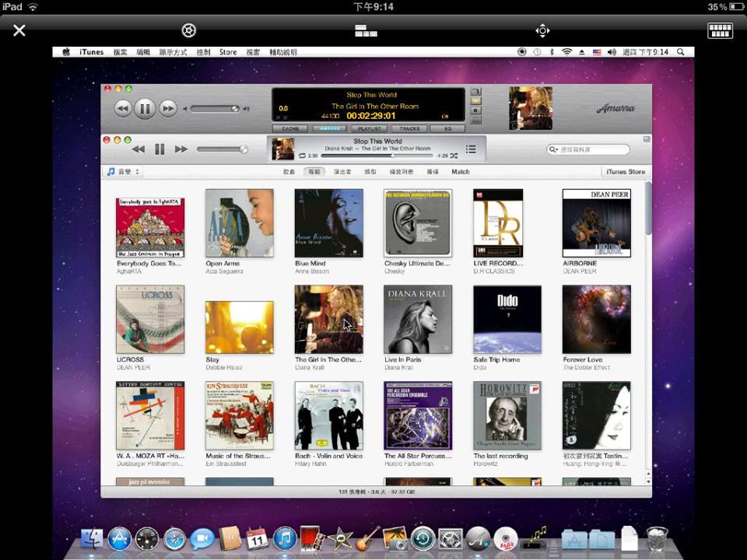This screenshot has width=747, height=560.
Task: Open remote viewer settings gear
Action: (188, 30)
